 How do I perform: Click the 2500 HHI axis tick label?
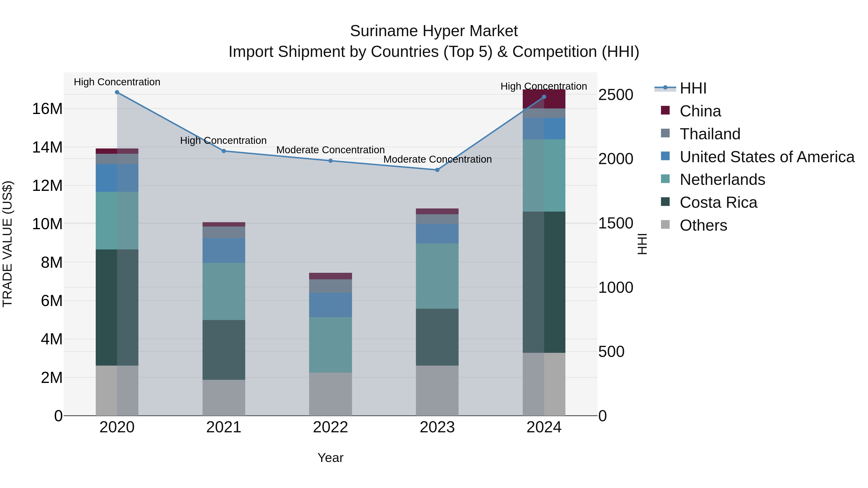[616, 95]
